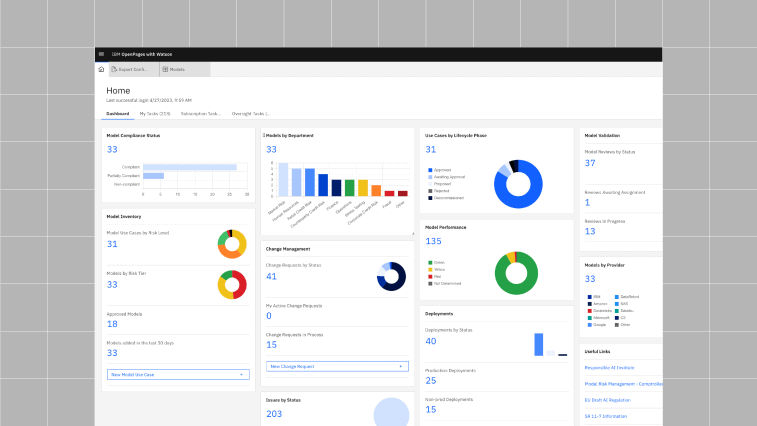Click Models added in last 30 days count
This screenshot has height=426, width=757.
click(112, 353)
